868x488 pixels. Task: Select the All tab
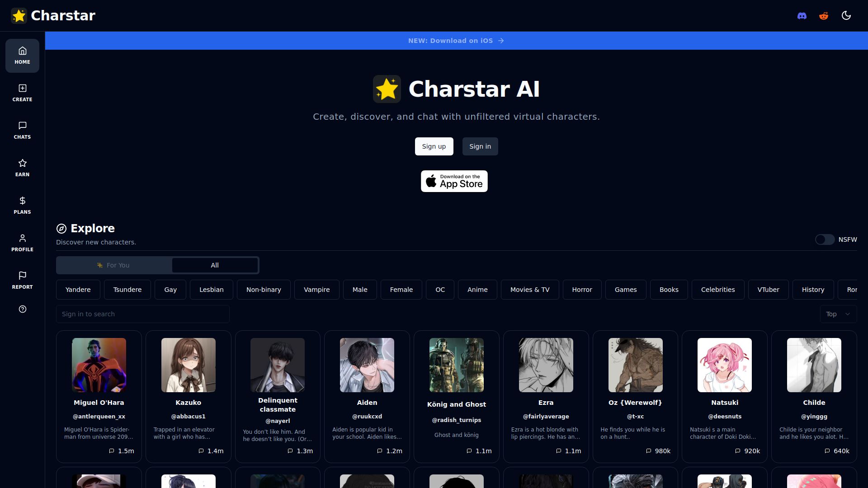(215, 265)
